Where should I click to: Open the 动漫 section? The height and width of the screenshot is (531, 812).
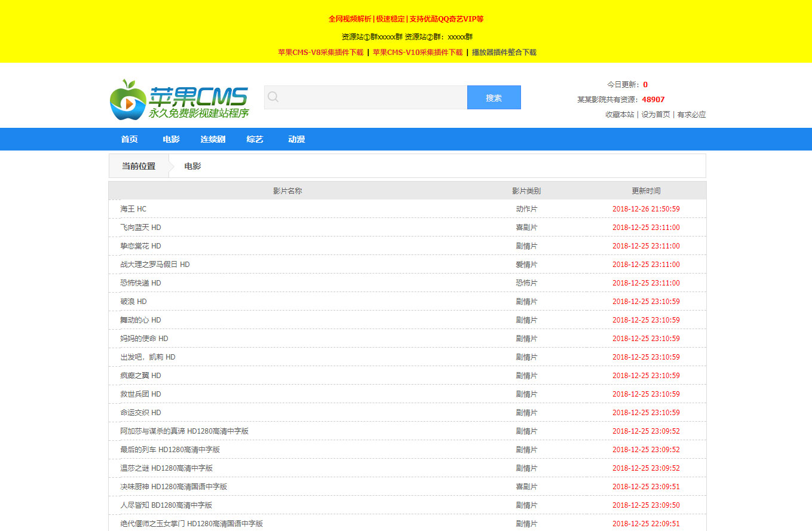[296, 139]
